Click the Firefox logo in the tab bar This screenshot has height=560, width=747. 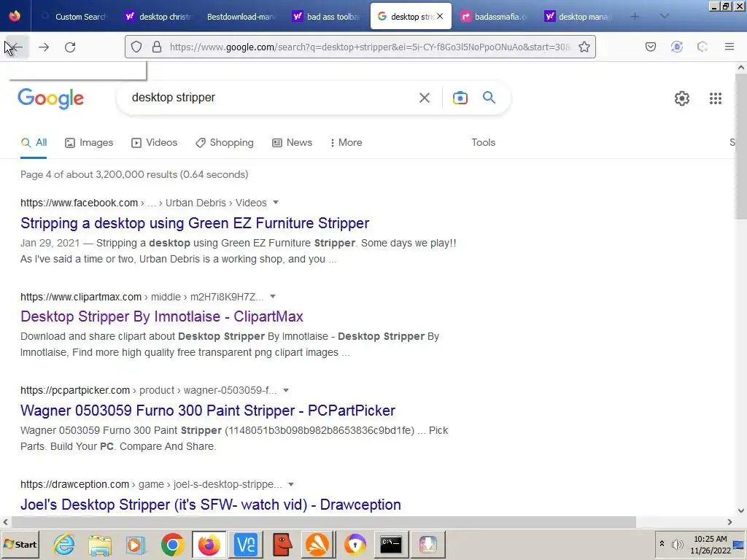point(15,16)
